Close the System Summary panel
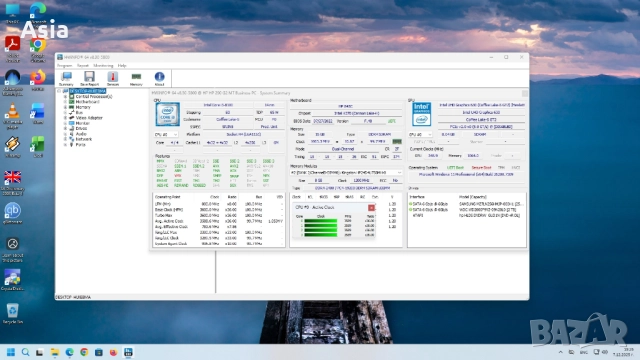The image size is (640, 360). 524,93
